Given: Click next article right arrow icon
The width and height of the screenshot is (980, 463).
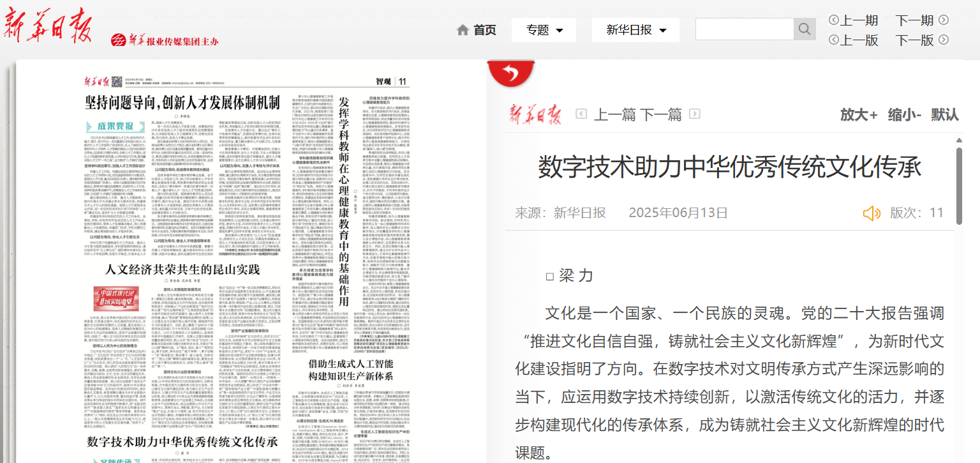Looking at the screenshot, I should point(695,114).
